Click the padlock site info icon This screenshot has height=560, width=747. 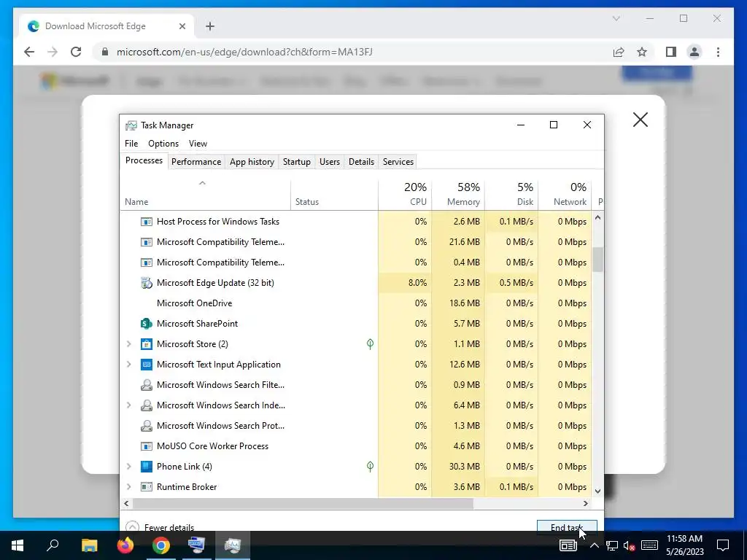tap(105, 52)
